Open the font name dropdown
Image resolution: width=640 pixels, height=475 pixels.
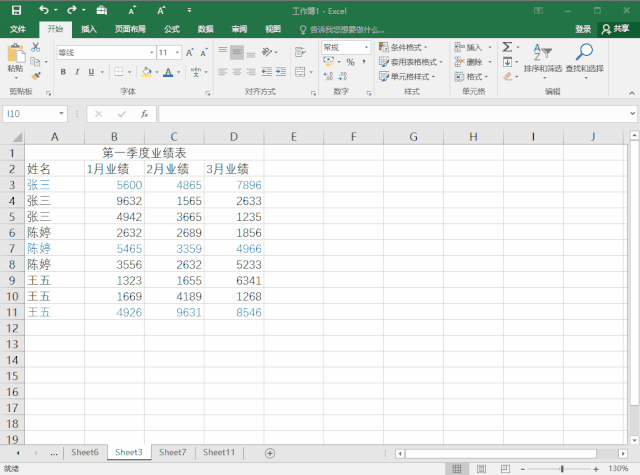(152, 52)
